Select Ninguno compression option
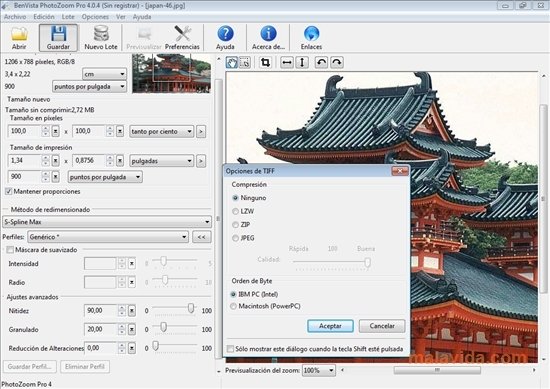The height and width of the screenshot is (389, 550). 235,198
